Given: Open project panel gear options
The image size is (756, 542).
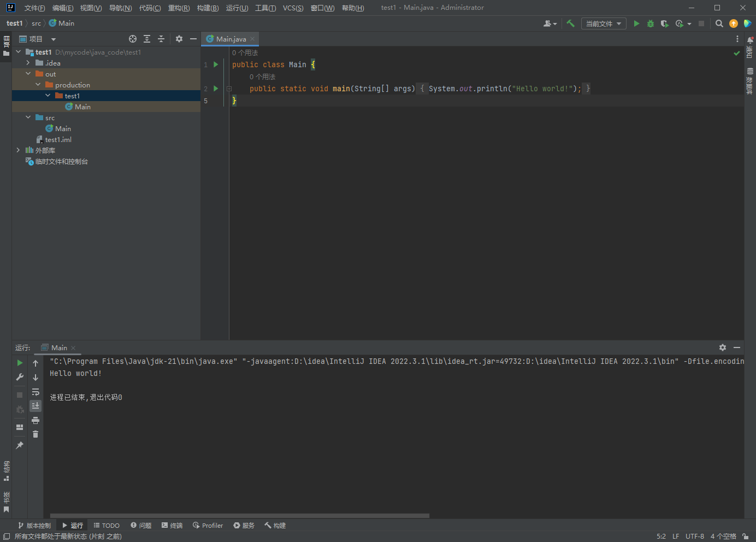Looking at the screenshot, I should [179, 39].
